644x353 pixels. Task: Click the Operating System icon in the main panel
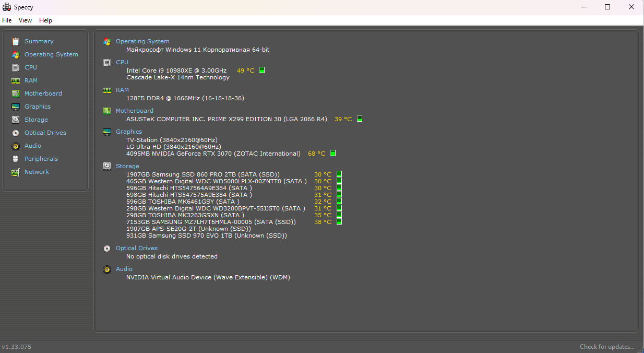(x=107, y=41)
